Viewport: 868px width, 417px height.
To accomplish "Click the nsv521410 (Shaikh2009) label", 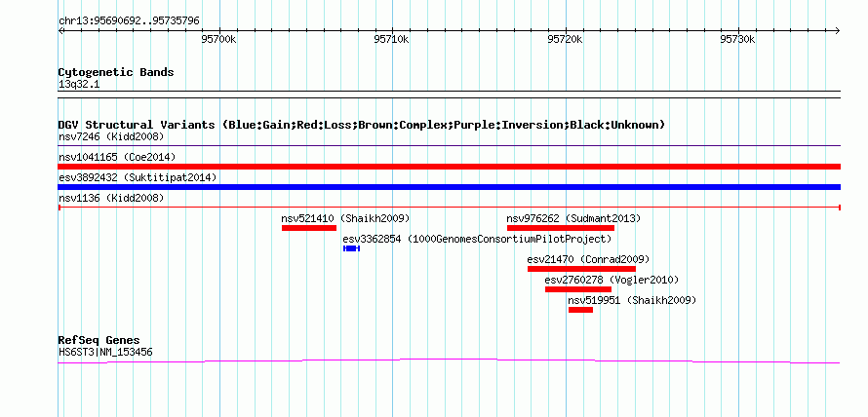I will point(346,218).
